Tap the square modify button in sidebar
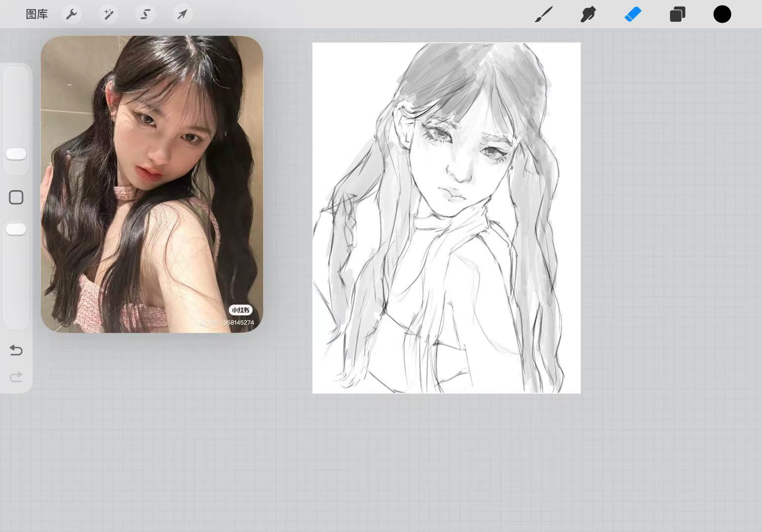762x532 pixels. click(x=16, y=198)
